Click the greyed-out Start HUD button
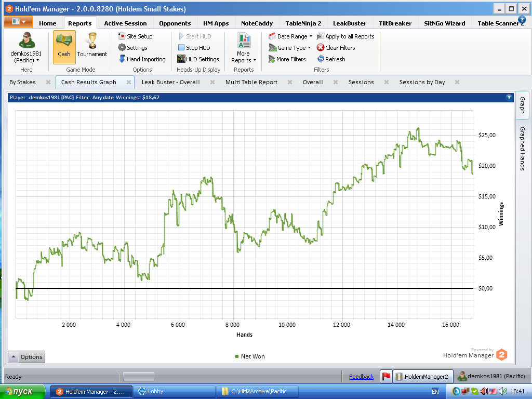 pos(195,36)
